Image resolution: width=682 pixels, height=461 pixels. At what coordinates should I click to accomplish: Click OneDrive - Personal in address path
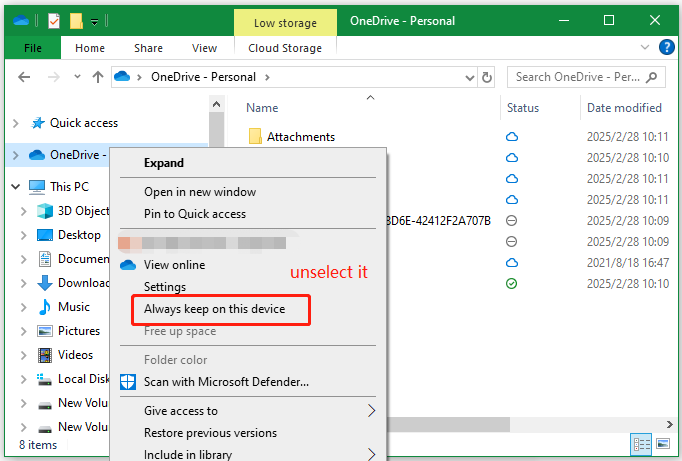coord(203,77)
